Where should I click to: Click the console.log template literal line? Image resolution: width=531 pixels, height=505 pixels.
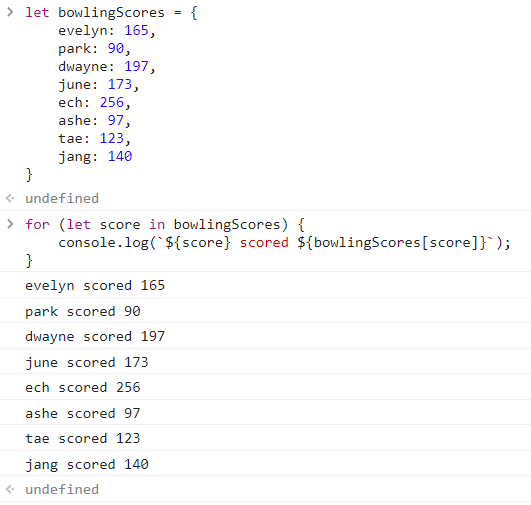(284, 243)
